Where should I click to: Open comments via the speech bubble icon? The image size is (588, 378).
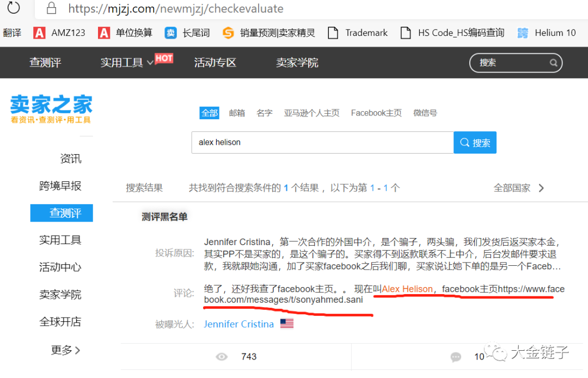(x=456, y=357)
